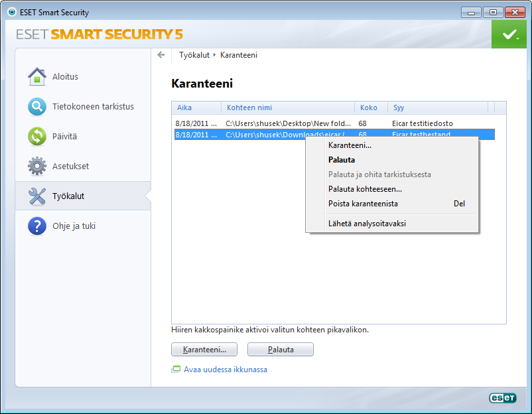Select Poista karanteenista menu entry

[x=392, y=204]
